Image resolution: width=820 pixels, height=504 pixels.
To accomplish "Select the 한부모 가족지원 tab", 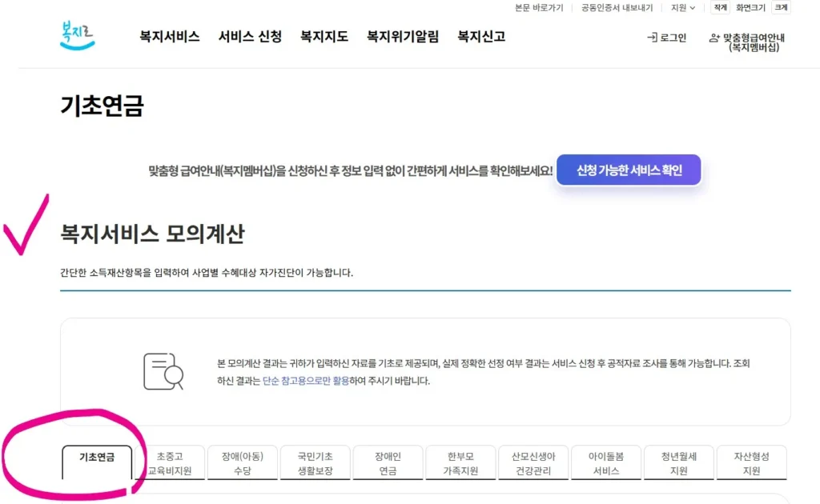I will point(460,456).
